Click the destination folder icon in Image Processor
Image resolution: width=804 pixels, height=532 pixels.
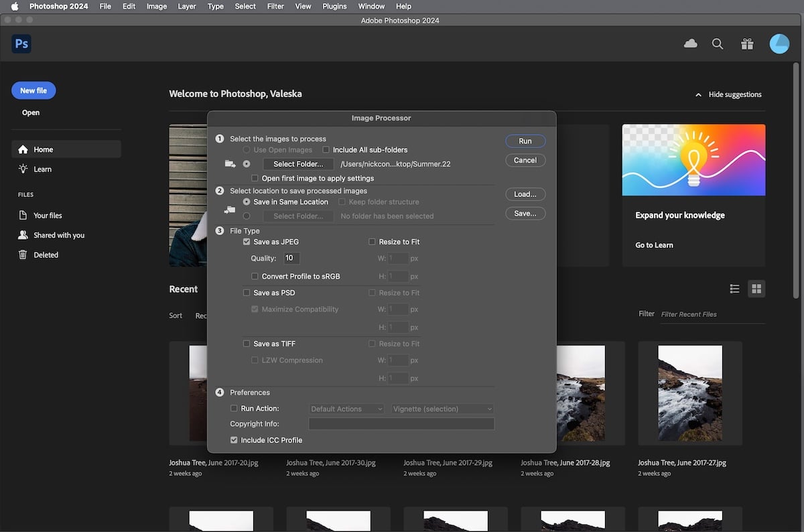(x=229, y=208)
